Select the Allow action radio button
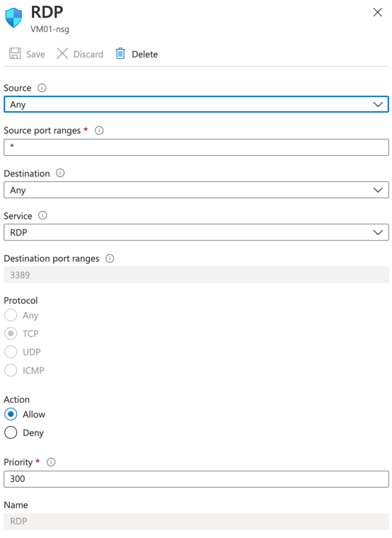The width and height of the screenshot is (392, 538). (x=11, y=414)
